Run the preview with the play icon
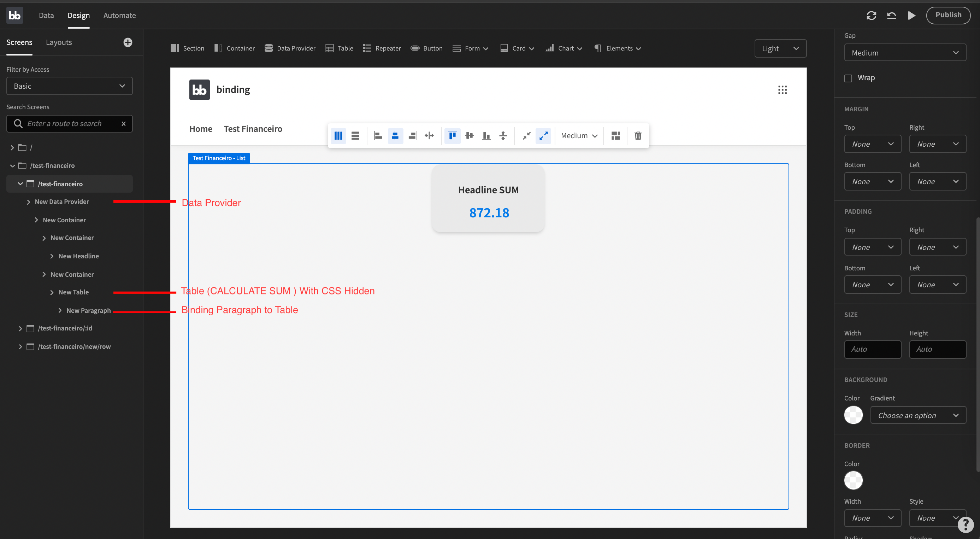The height and width of the screenshot is (539, 980). pyautogui.click(x=911, y=15)
